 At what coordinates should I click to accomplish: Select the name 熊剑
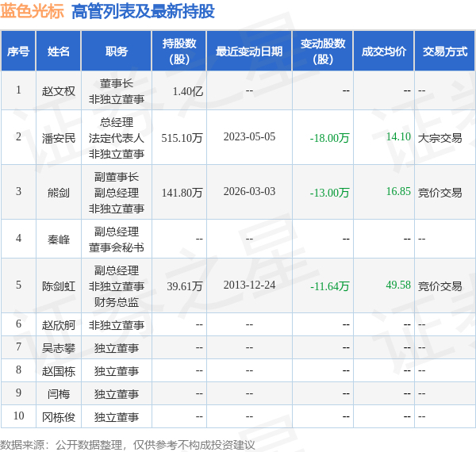click(x=59, y=193)
